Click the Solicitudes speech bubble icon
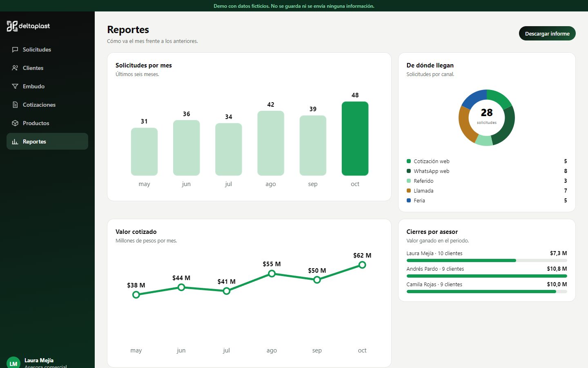 click(x=15, y=49)
